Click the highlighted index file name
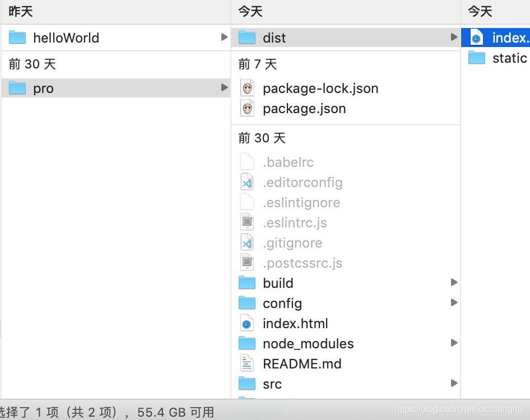The height and width of the screenshot is (420, 530). [511, 38]
